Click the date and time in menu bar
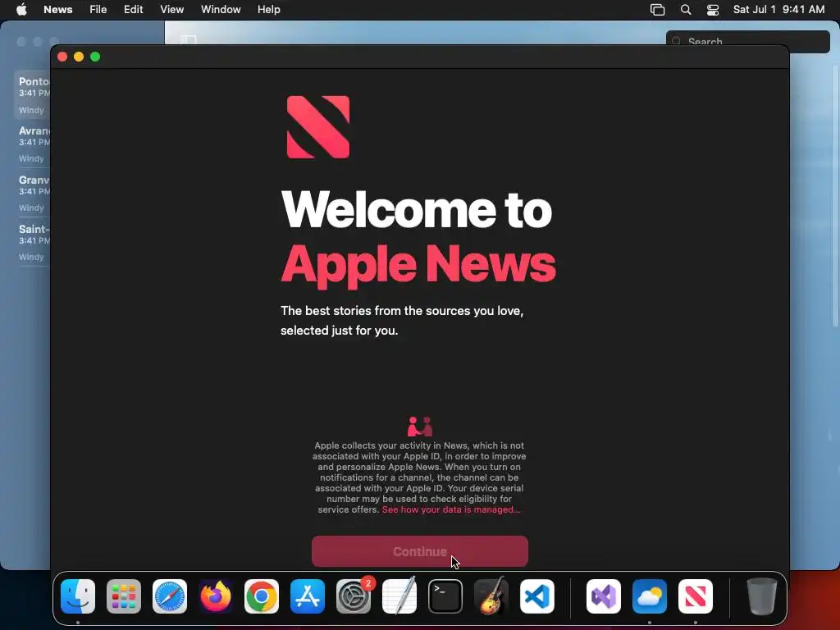The image size is (840, 630). (779, 10)
